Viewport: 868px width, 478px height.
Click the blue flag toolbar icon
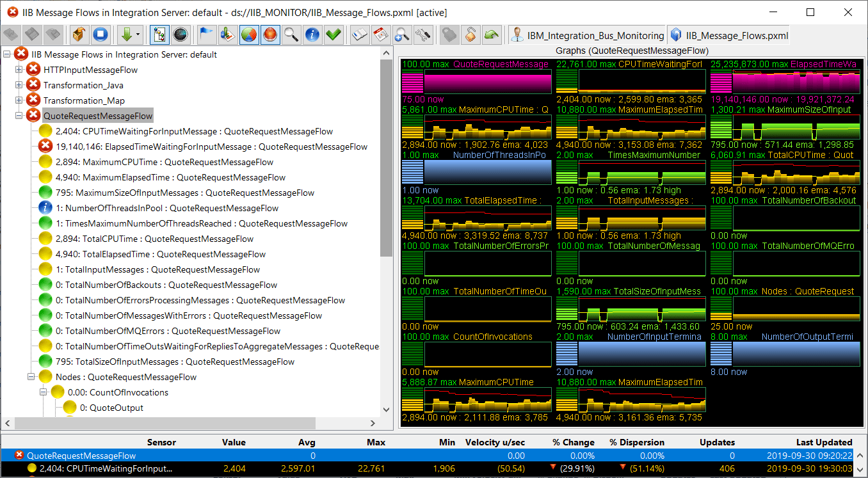point(206,35)
